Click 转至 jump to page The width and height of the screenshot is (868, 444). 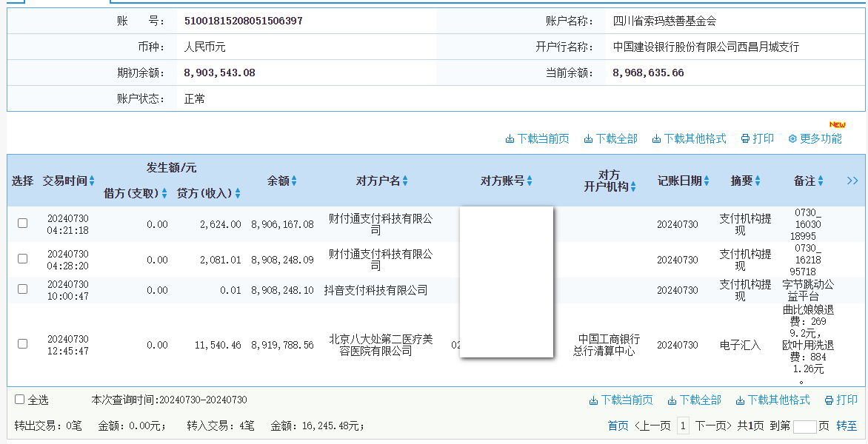[x=847, y=425]
